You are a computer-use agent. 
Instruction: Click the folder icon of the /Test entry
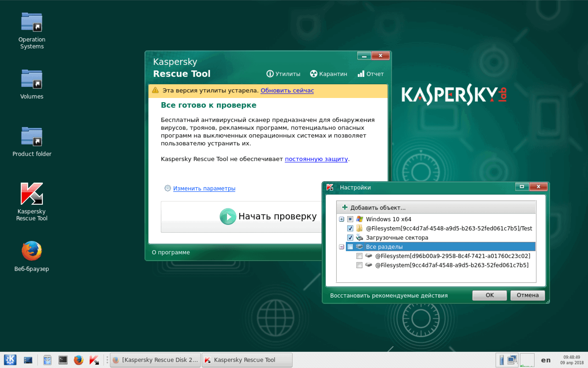360,229
